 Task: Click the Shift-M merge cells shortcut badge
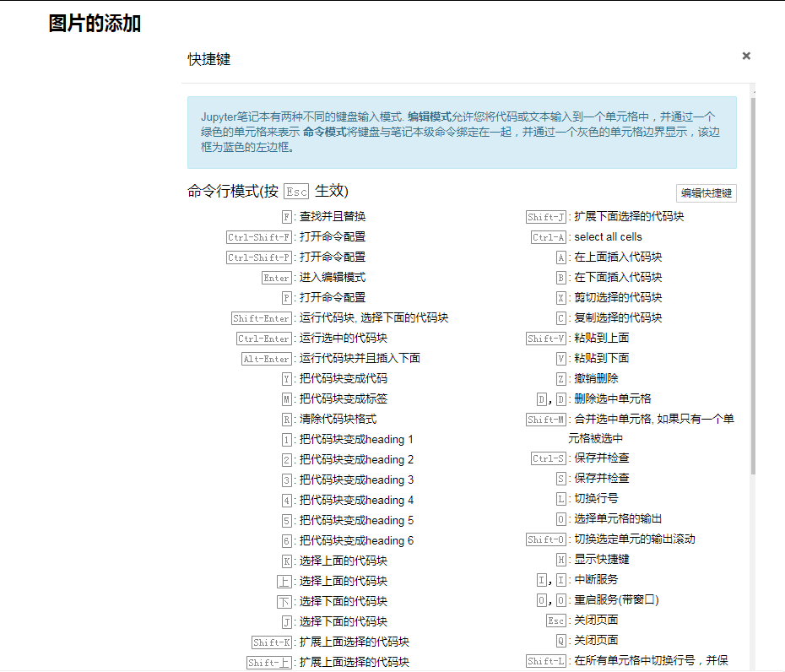pyautogui.click(x=547, y=419)
